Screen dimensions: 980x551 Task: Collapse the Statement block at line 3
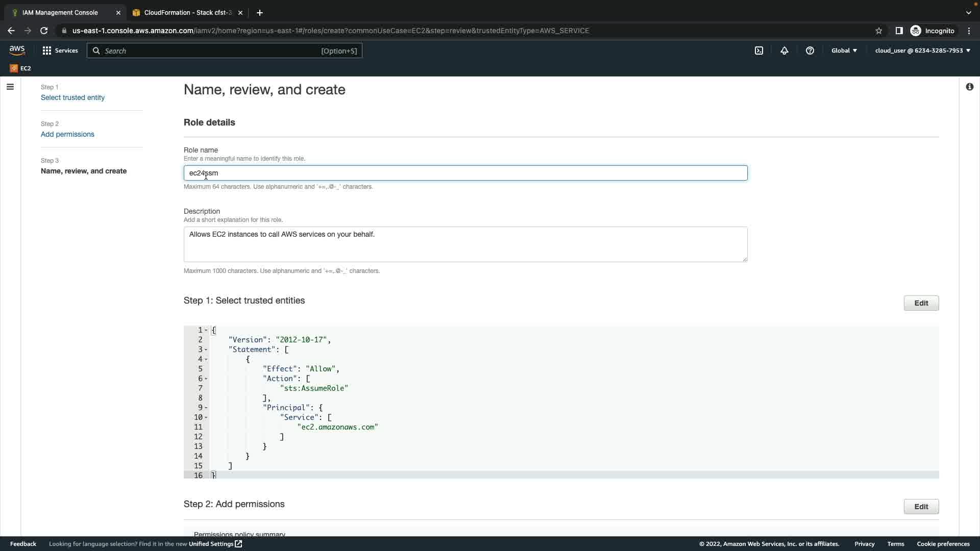pos(206,350)
